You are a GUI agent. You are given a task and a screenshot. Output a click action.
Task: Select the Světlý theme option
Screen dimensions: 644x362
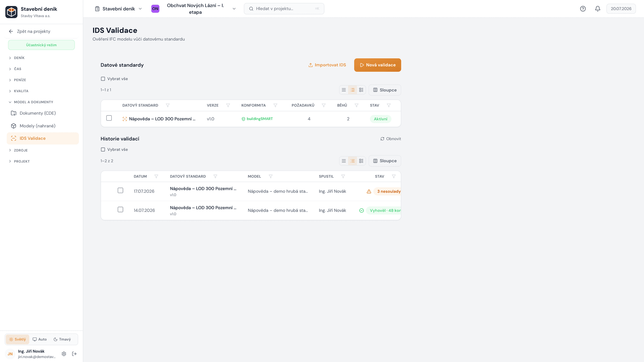(x=17, y=339)
